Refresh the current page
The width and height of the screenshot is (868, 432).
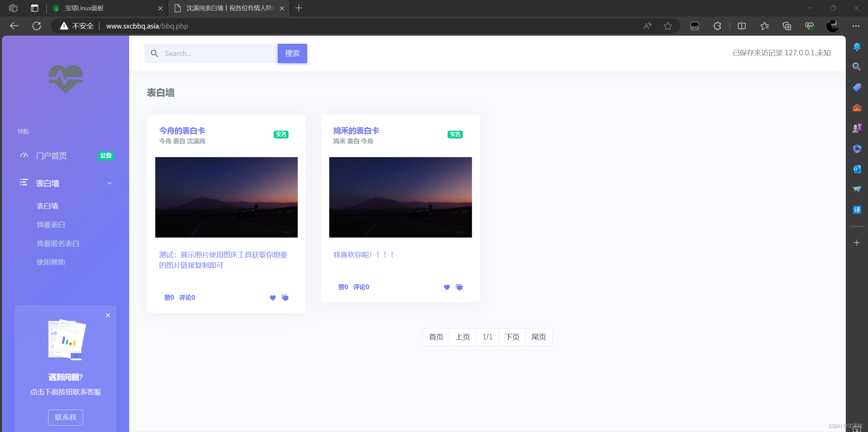(37, 26)
